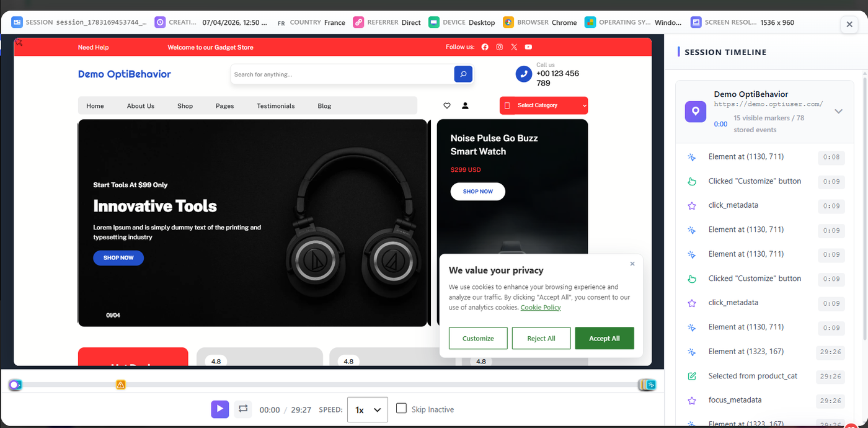Click the green icon beside Selected from product_cat
The image size is (868, 428).
click(692, 376)
